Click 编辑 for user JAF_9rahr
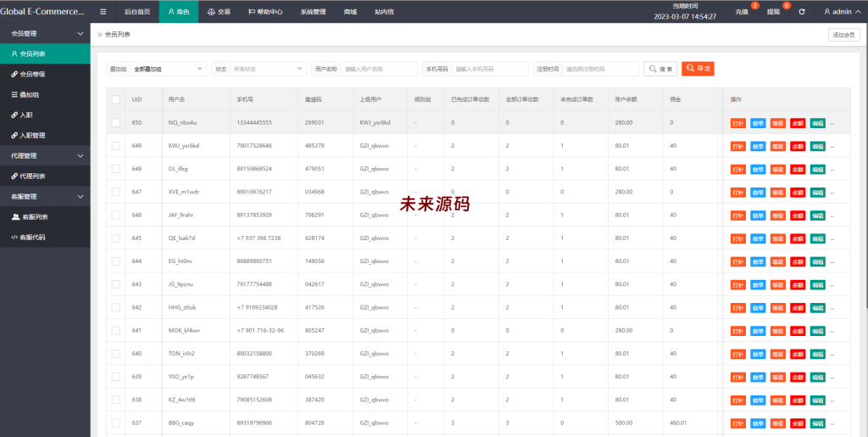 (818, 216)
